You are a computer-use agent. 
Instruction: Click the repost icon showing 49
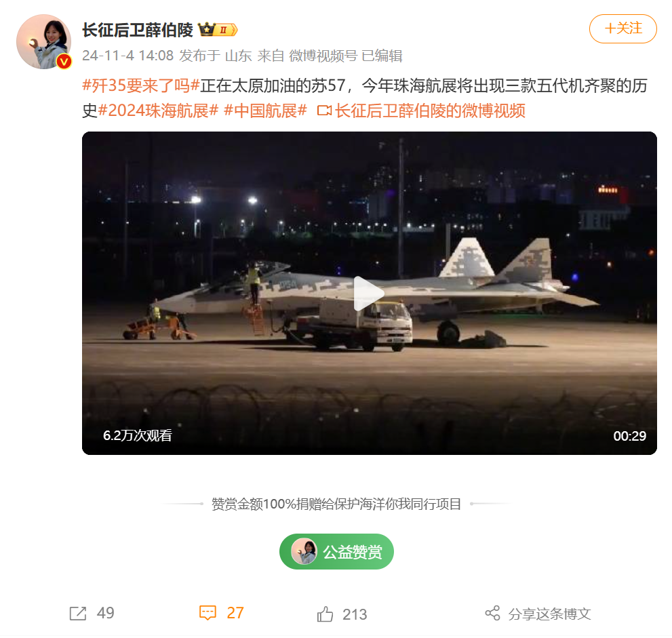(x=78, y=613)
